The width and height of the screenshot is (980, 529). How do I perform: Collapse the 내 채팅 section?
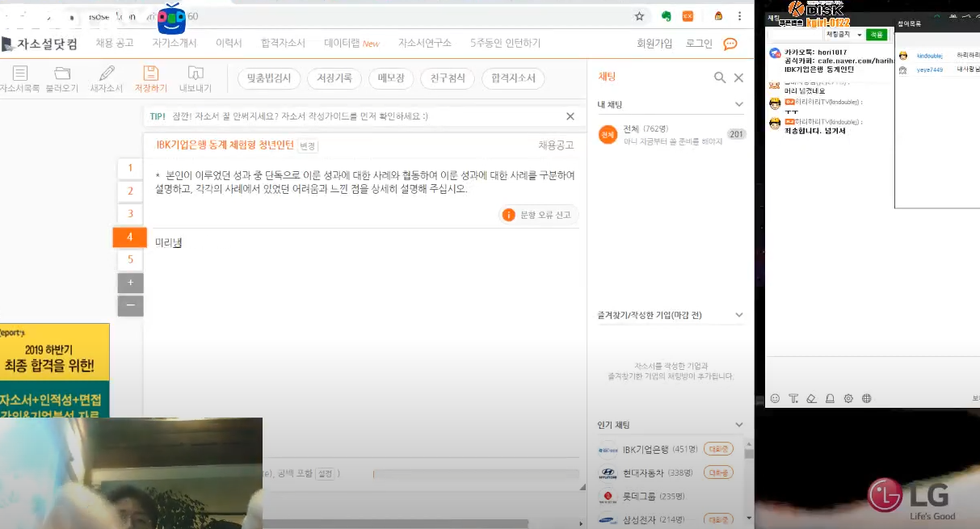[738, 104]
